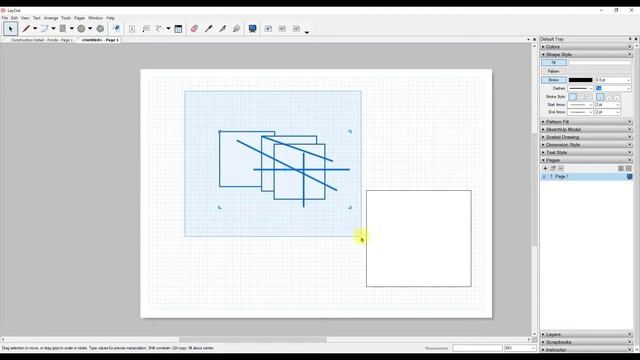Pin the Default Tray panel

pyautogui.click(x=630, y=39)
